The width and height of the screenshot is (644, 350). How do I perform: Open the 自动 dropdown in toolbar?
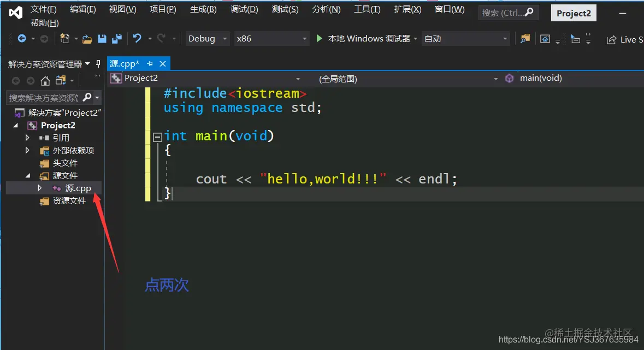point(505,39)
